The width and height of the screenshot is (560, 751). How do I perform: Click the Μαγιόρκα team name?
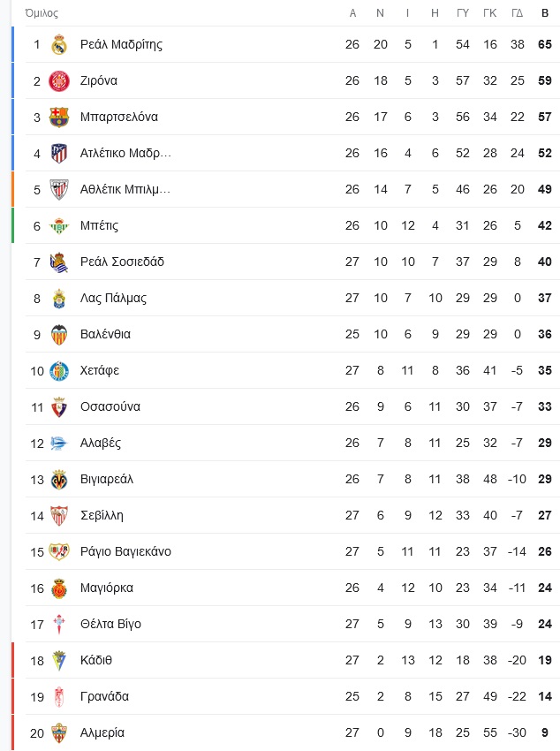(x=106, y=588)
